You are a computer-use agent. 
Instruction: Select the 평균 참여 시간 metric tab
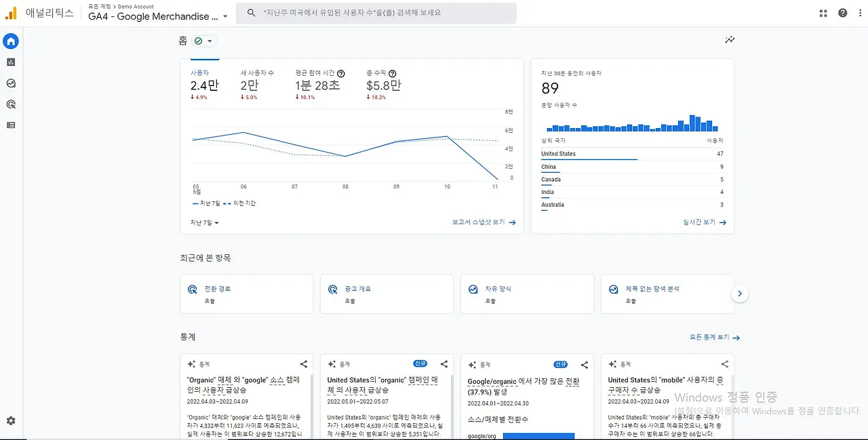pos(320,85)
